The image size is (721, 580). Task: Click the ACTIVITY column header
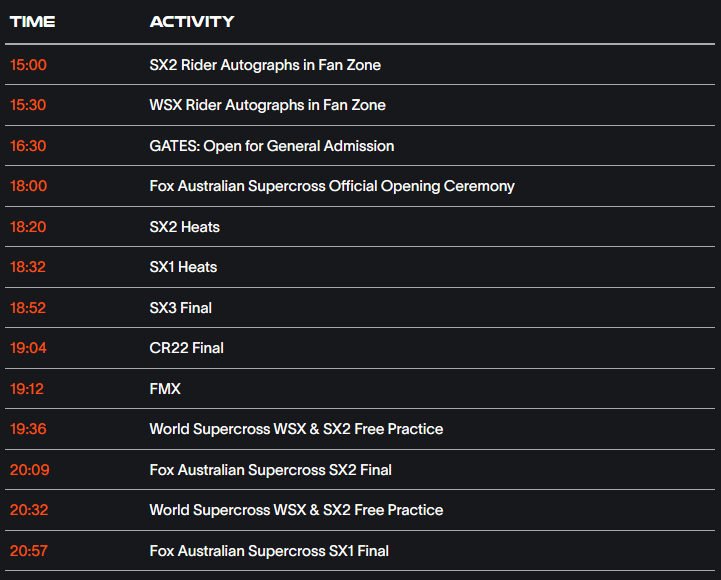click(192, 22)
